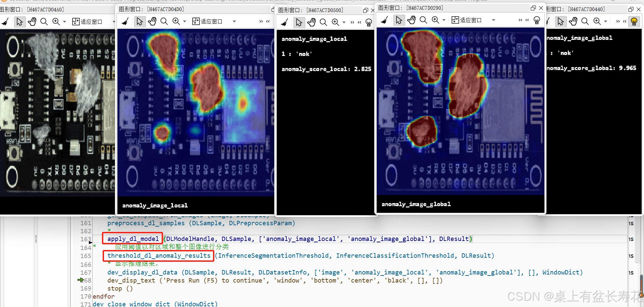The height and width of the screenshot is (307, 644).
Task: Click anomaly_score_local: 2.825 text
Action: (x=326, y=69)
